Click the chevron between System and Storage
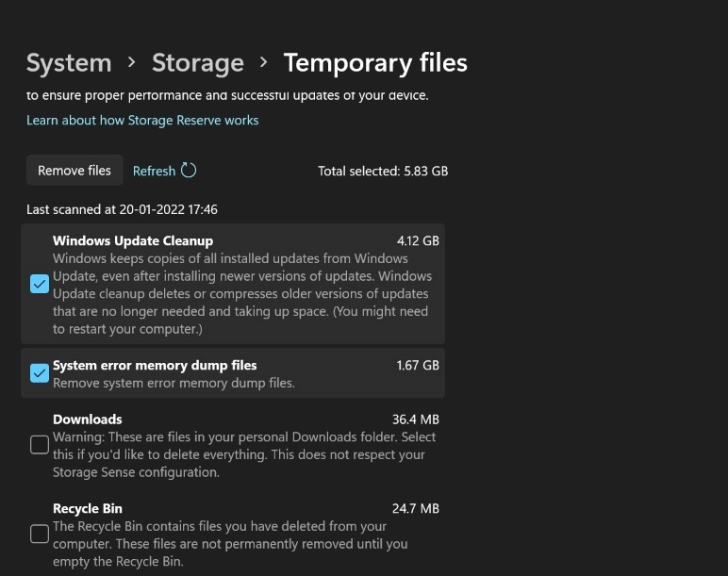 (x=132, y=61)
